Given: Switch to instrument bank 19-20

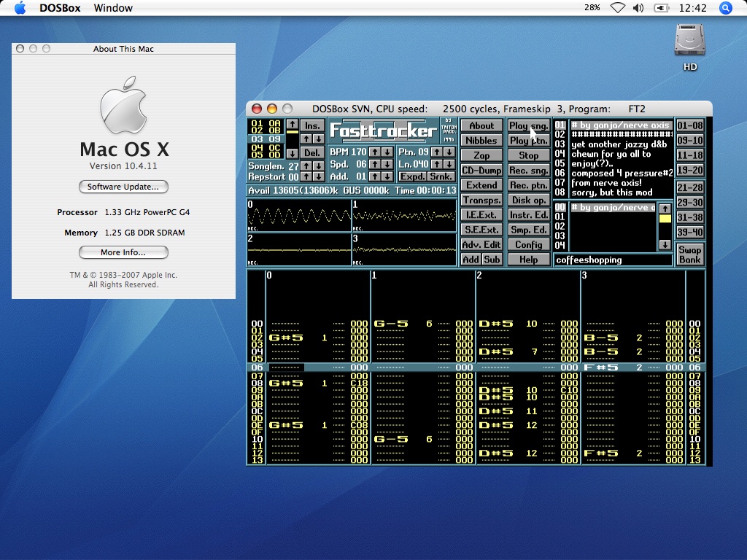Looking at the screenshot, I should 690,170.
